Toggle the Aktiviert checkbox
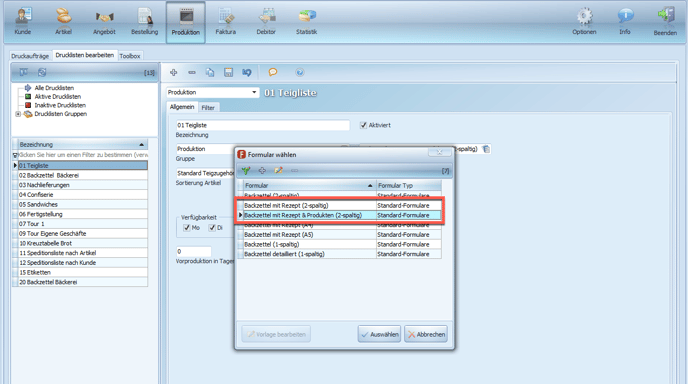Viewport: 688px width, 384px height. tap(363, 125)
